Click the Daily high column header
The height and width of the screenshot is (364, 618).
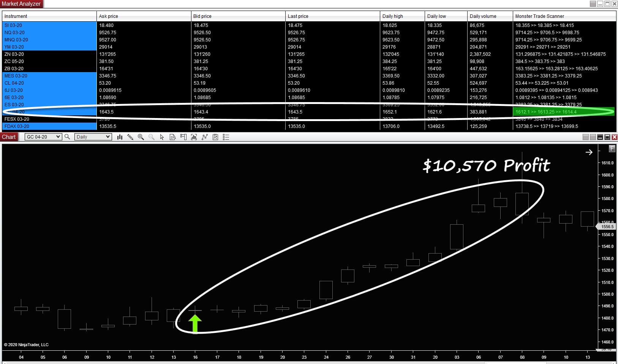tap(402, 16)
